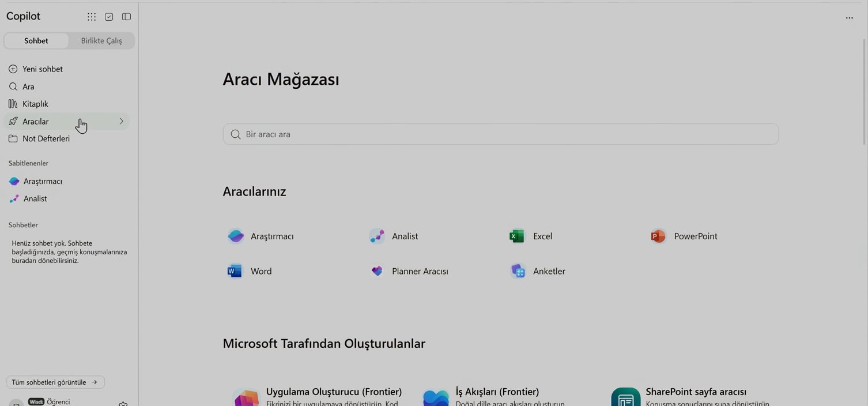Click the folder icon beside Not Defterleri
The width and height of the screenshot is (868, 406).
13,138
